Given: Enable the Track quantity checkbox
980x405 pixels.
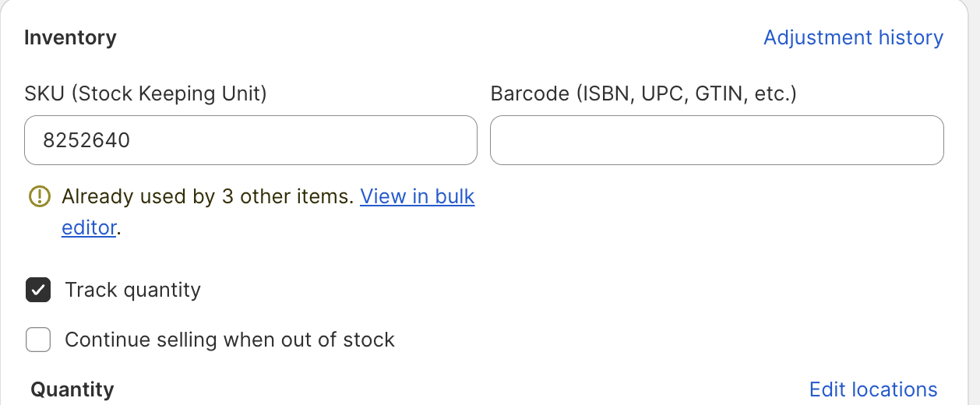Looking at the screenshot, I should click(38, 290).
